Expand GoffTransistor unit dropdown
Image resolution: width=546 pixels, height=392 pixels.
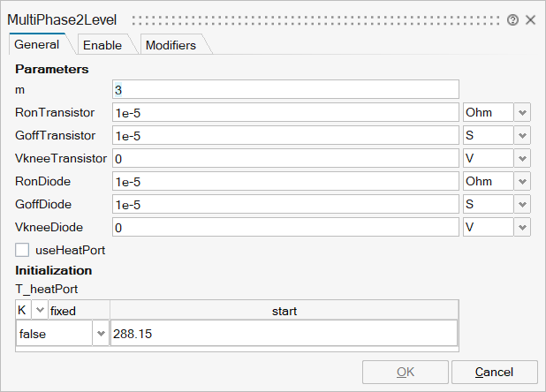pos(522,135)
